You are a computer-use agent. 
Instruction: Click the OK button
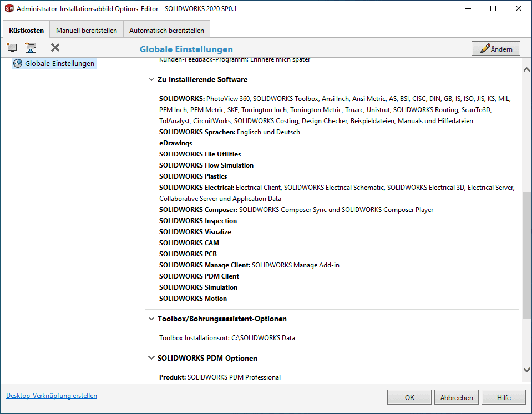coord(409,397)
